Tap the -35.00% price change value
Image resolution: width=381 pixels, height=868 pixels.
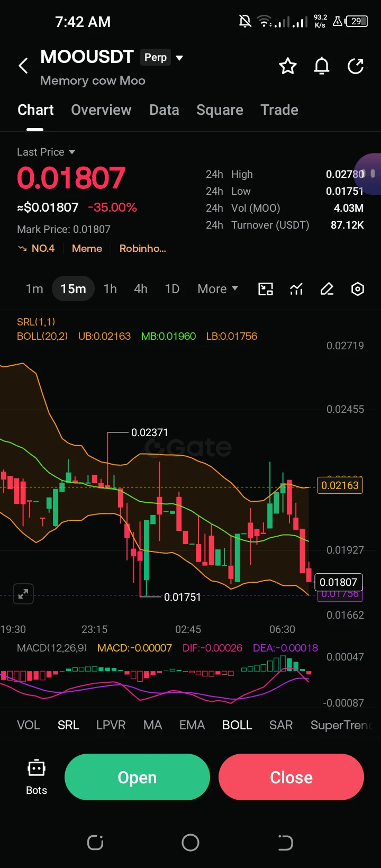[x=112, y=207]
